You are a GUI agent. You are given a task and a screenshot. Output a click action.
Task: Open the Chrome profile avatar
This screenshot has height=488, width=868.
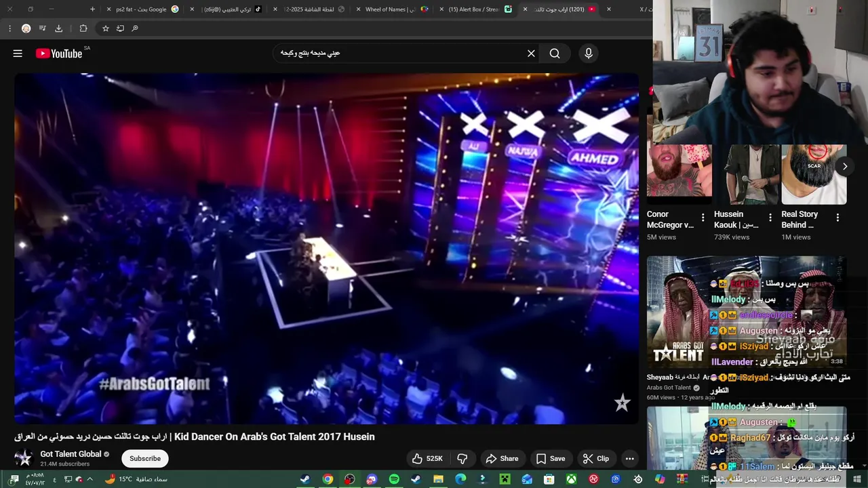(26, 28)
